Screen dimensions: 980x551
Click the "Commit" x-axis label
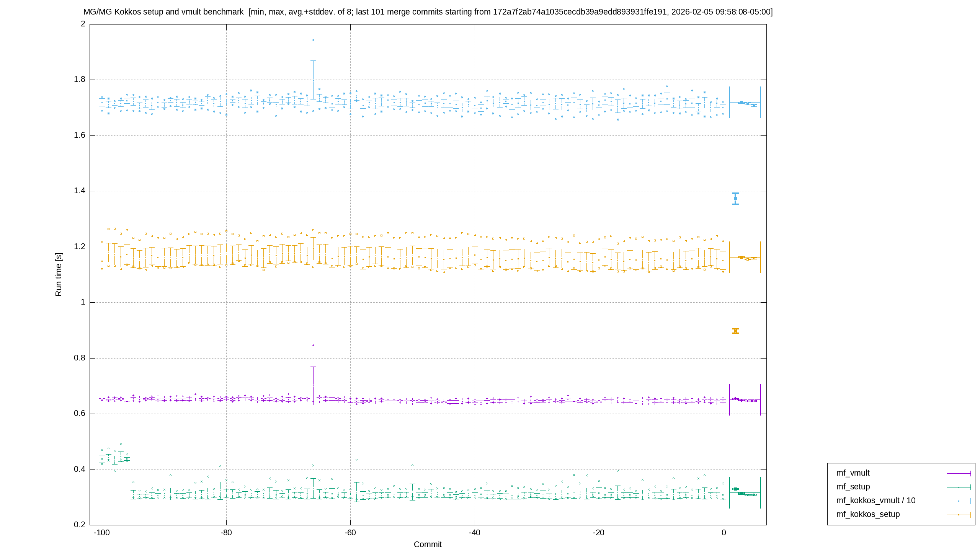tap(428, 544)
